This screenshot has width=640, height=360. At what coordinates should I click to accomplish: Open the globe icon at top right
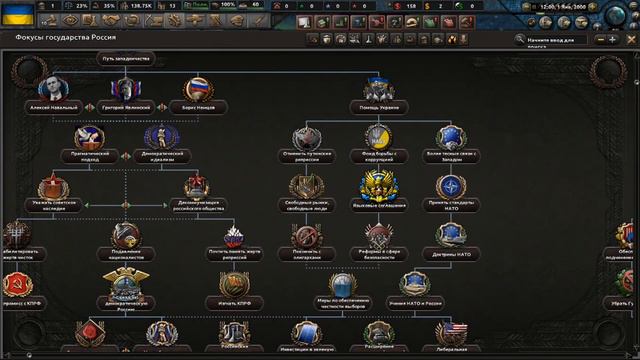pyautogui.click(x=616, y=16)
